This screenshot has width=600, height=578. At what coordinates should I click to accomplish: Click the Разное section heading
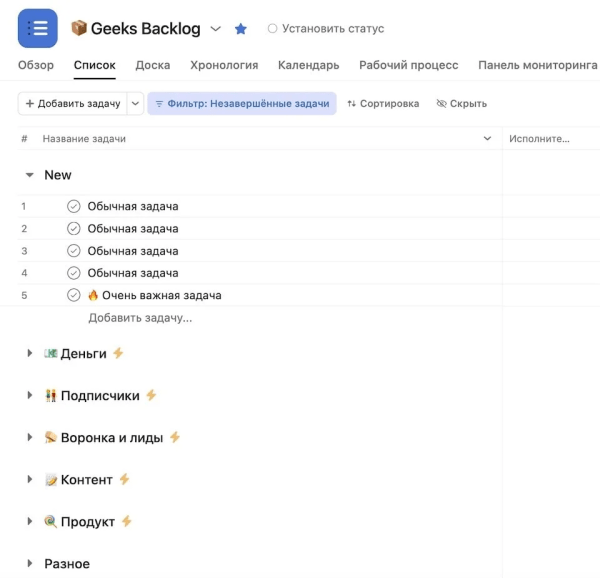coord(67,564)
